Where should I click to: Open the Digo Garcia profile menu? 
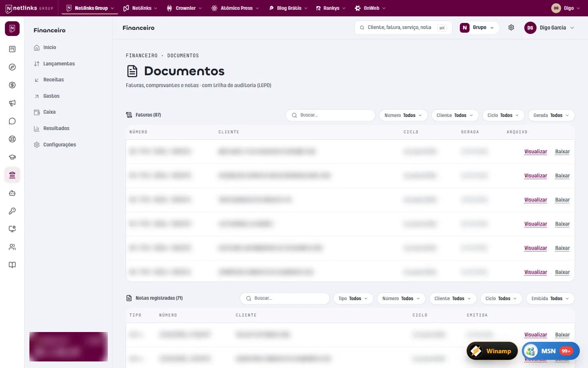pyautogui.click(x=550, y=28)
